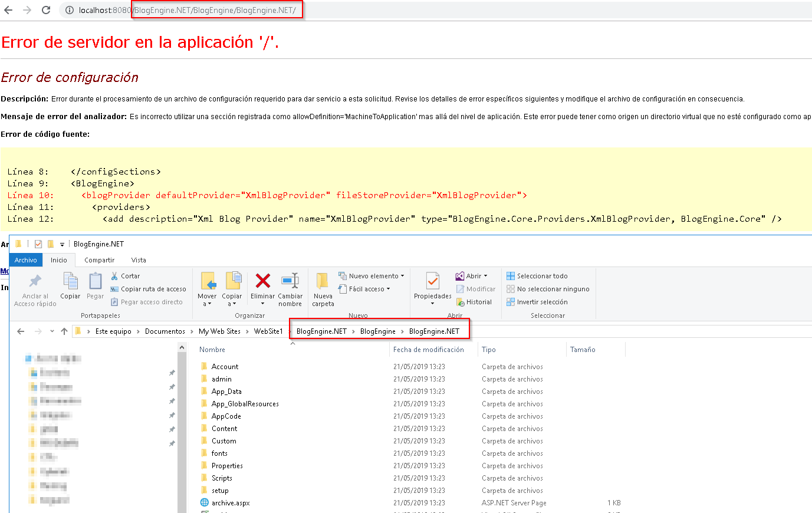812x513 pixels.
Task: Open the Copiar a dropdown
Action: coord(232,290)
